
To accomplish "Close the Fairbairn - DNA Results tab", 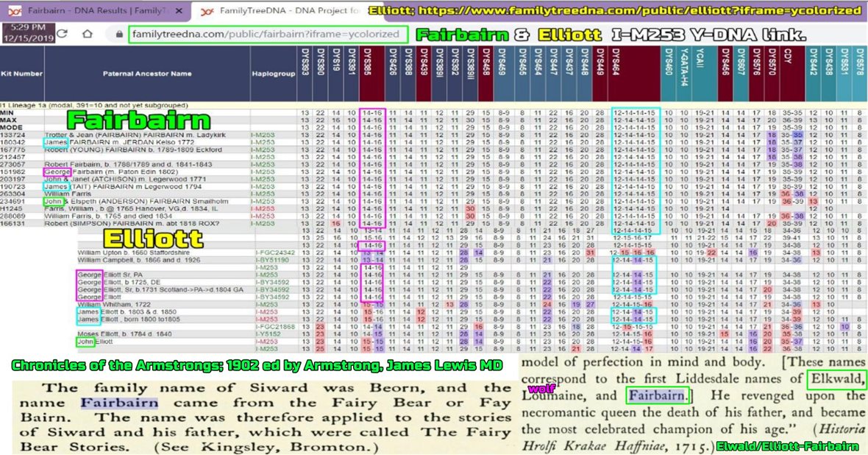I will coord(178,12).
